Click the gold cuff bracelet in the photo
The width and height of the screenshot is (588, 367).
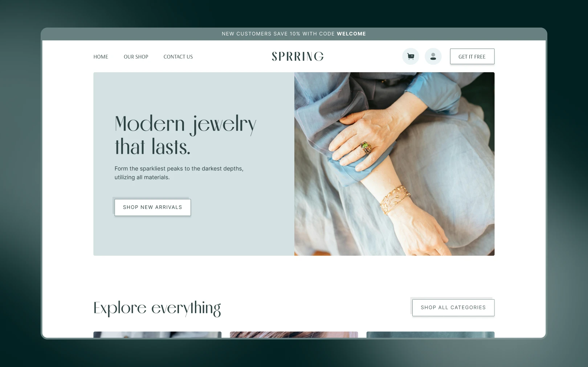pyautogui.click(x=395, y=199)
